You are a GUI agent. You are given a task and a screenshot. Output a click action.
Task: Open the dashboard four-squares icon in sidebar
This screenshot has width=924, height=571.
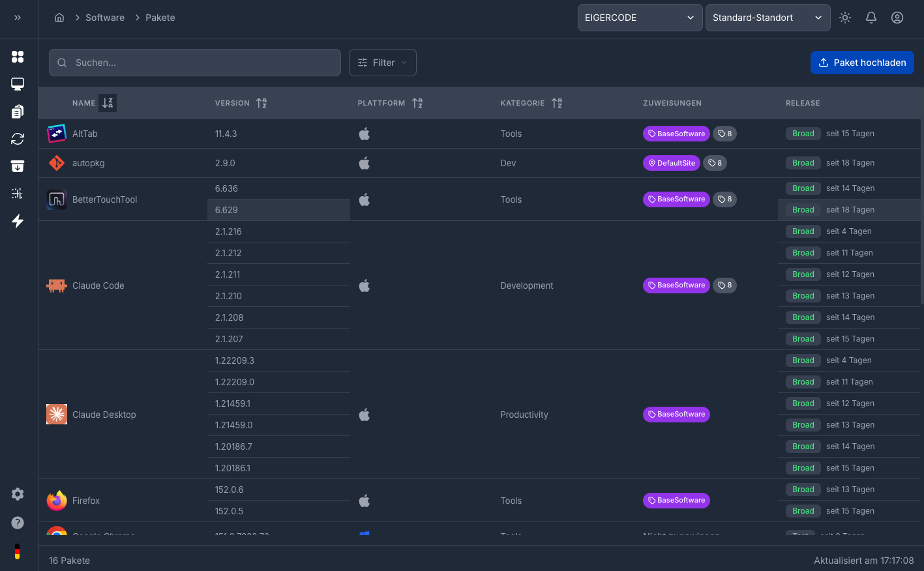click(x=18, y=57)
